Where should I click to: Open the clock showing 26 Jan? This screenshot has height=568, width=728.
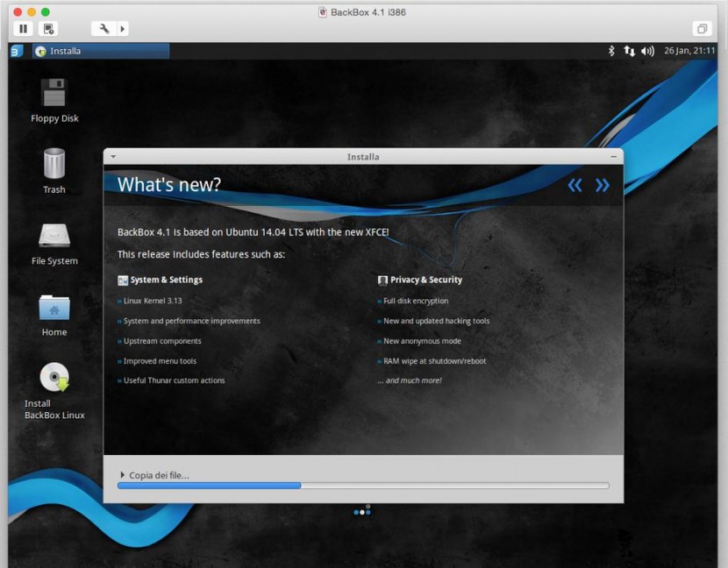(692, 51)
